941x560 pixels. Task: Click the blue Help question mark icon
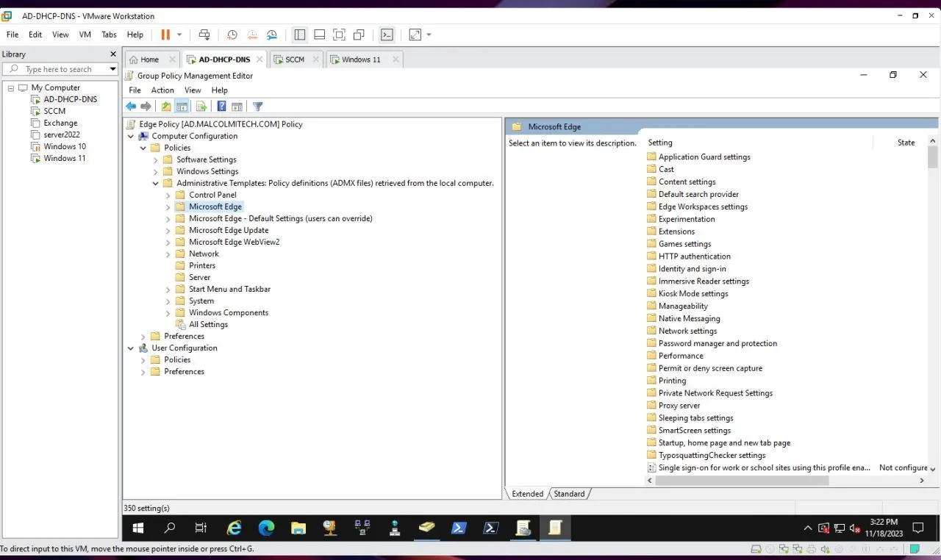[221, 107]
